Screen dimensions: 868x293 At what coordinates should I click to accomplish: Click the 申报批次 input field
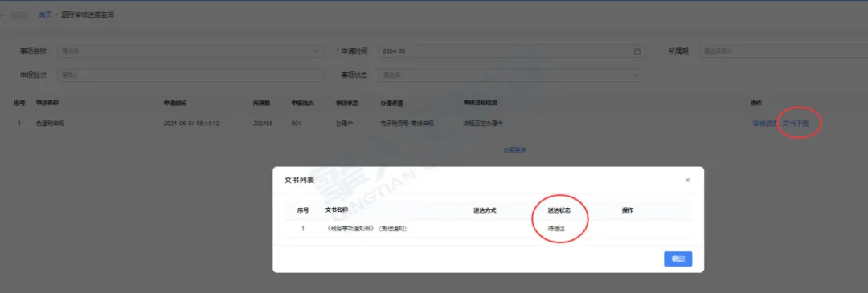[x=190, y=75]
